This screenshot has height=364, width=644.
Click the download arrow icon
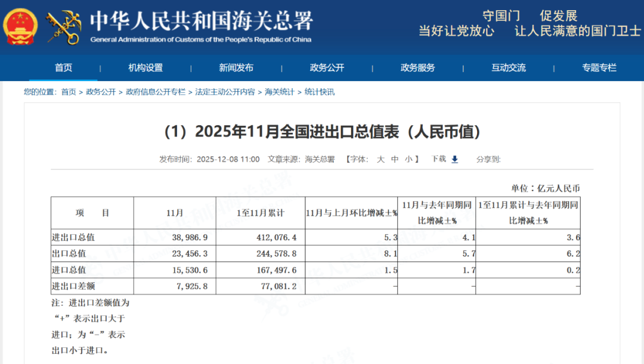pos(453,159)
